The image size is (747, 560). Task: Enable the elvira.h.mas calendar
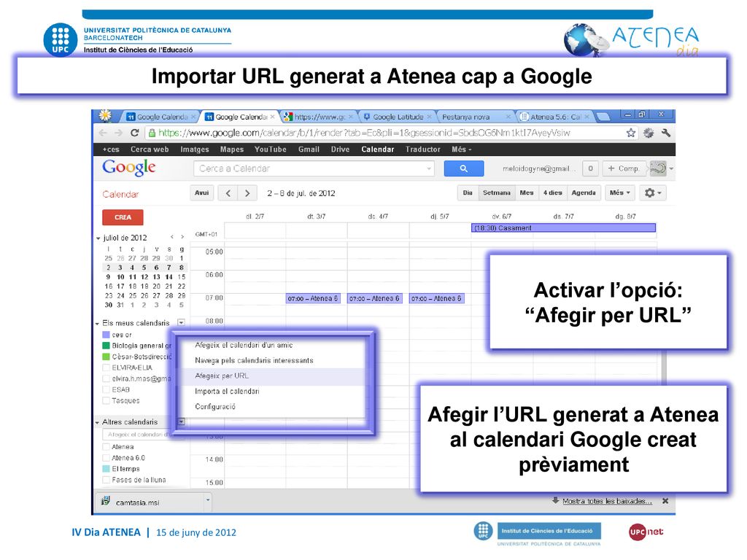coord(107,378)
